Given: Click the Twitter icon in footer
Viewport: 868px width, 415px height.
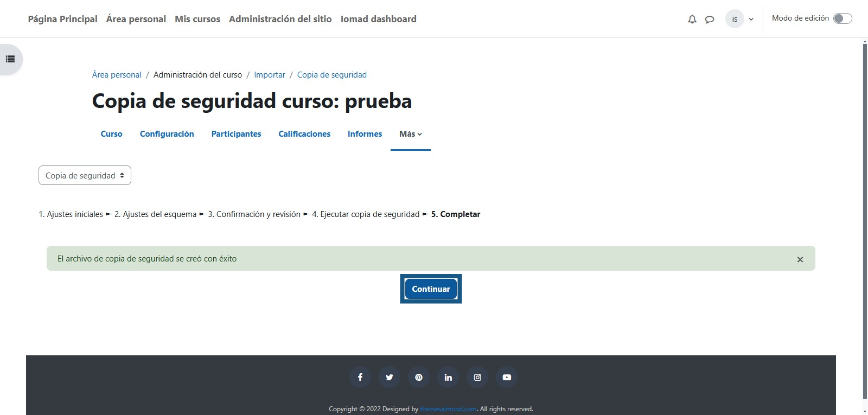Looking at the screenshot, I should (390, 377).
